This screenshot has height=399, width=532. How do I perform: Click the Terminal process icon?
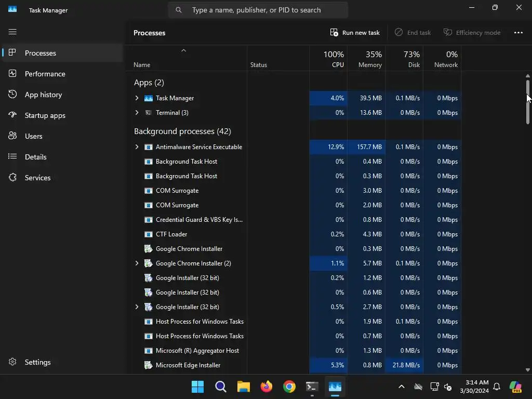coord(148,113)
